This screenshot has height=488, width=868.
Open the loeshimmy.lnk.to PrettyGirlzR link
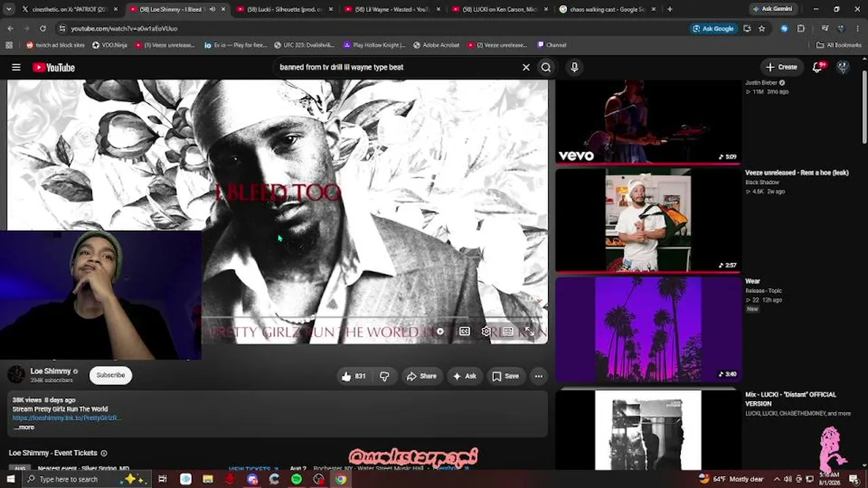[67, 418]
